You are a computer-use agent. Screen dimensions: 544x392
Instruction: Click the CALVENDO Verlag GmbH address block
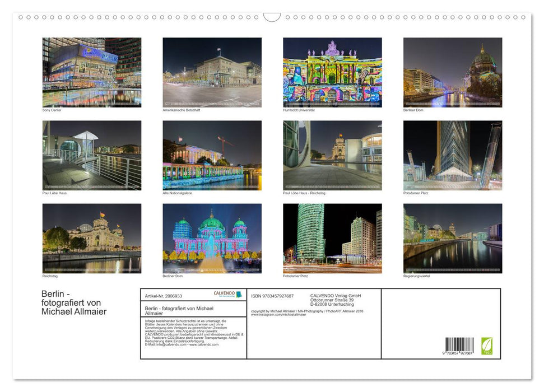point(336,300)
